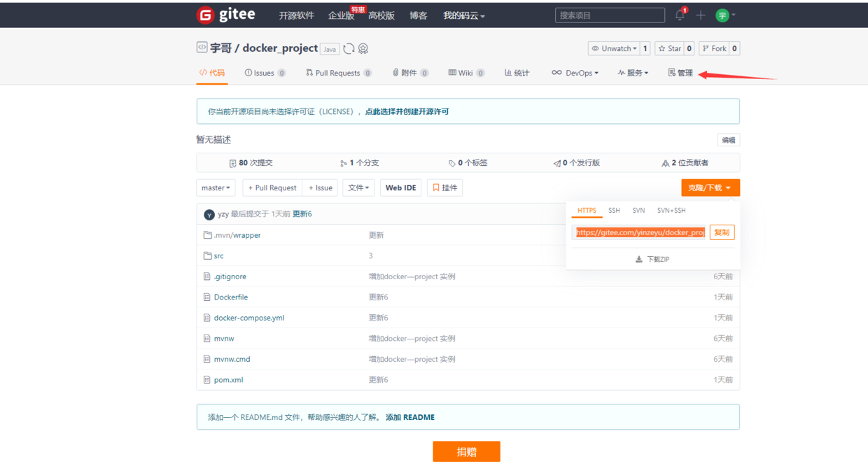This screenshot has height=464, width=868.
Task: Expand the master branch dropdown
Action: [216, 188]
